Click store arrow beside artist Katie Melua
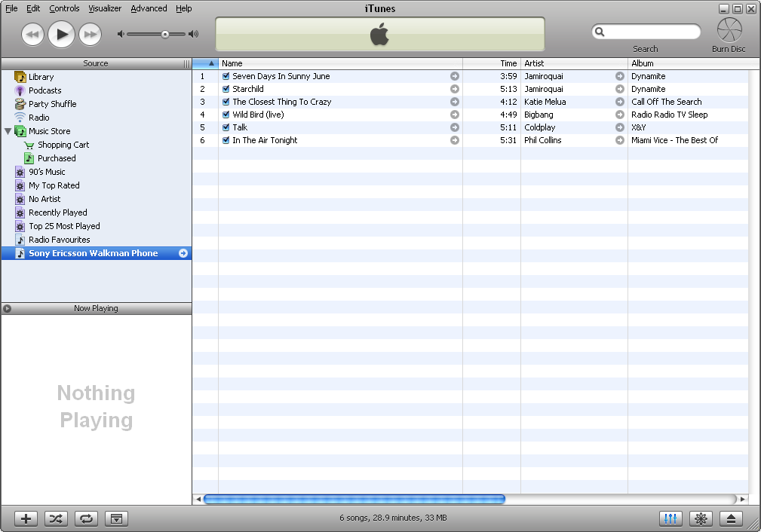Viewport: 761px width, 532px height. coord(620,102)
